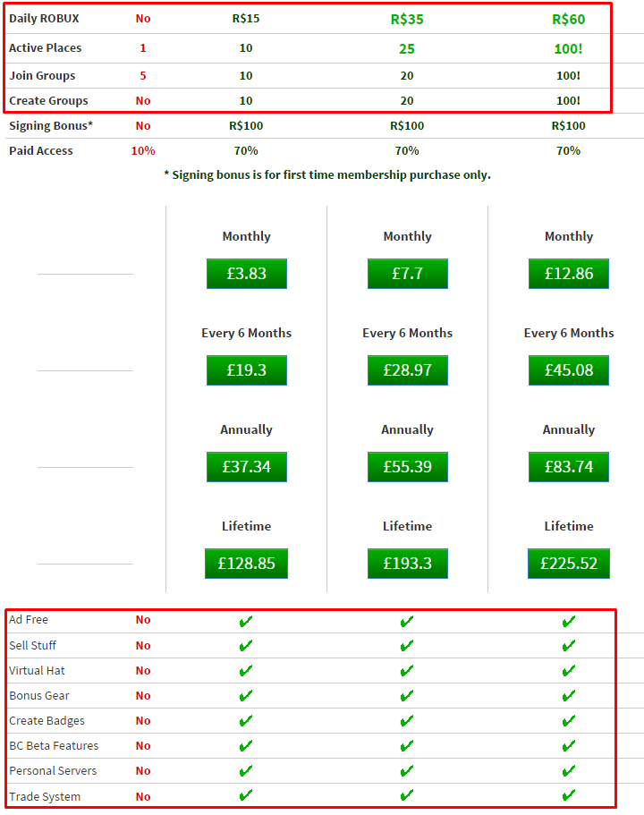Viewport: 644px width, 815px height.
Task: Click the red No in Trade System row
Action: coord(143,796)
